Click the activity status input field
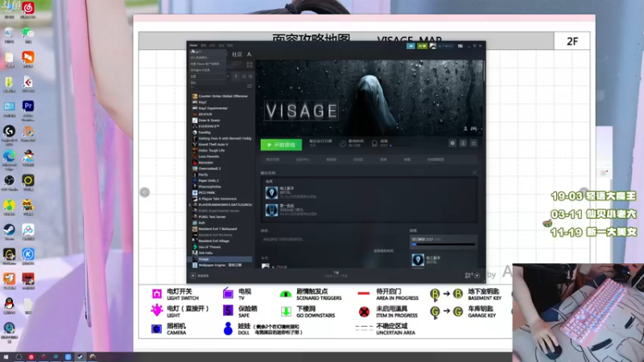Screen dimensions: 644x362 coord(332,239)
